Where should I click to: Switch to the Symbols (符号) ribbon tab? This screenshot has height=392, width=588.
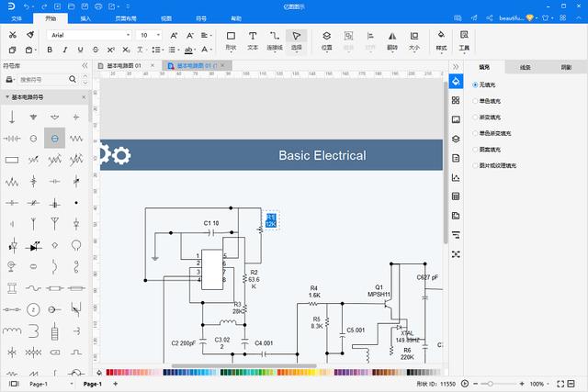(201, 18)
